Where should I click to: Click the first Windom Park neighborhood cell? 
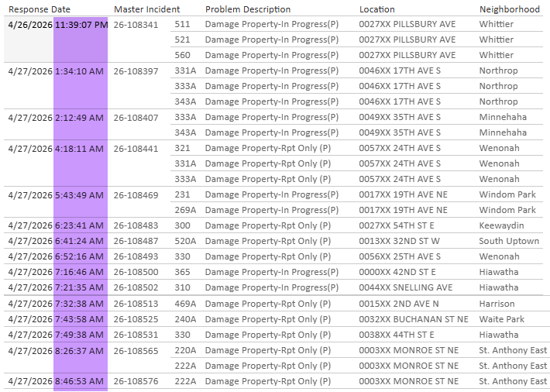coord(507,194)
